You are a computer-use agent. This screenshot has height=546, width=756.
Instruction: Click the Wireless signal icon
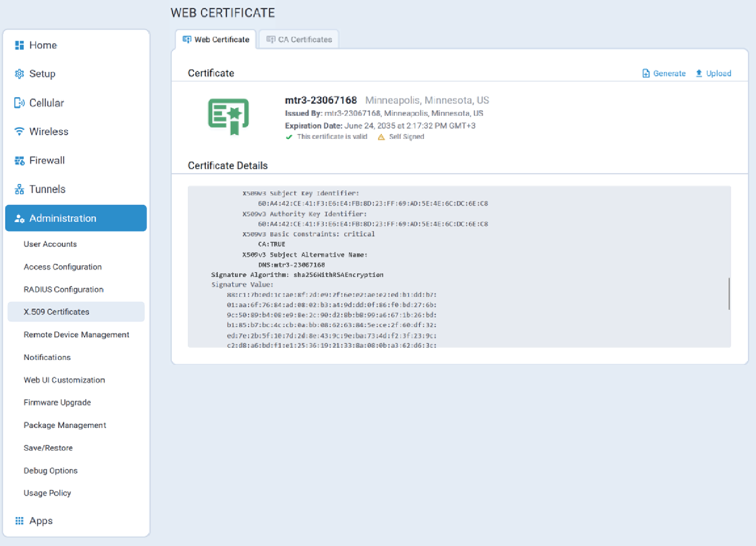pos(19,132)
